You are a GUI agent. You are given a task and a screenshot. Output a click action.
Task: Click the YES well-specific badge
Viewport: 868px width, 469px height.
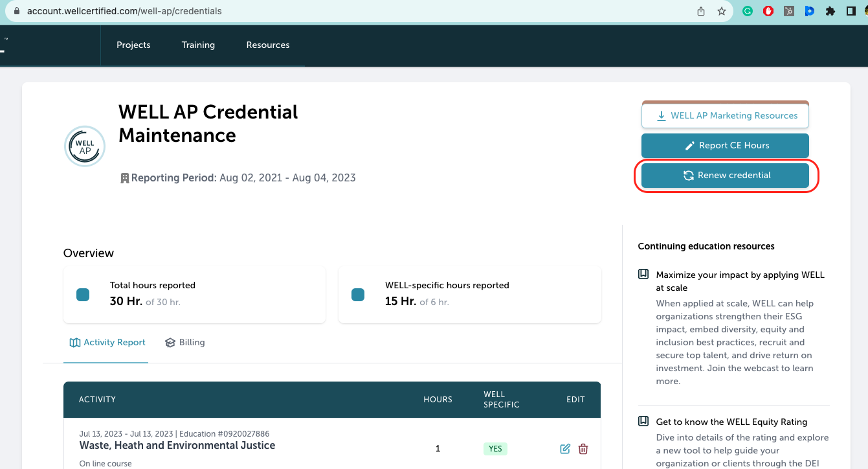coord(495,448)
